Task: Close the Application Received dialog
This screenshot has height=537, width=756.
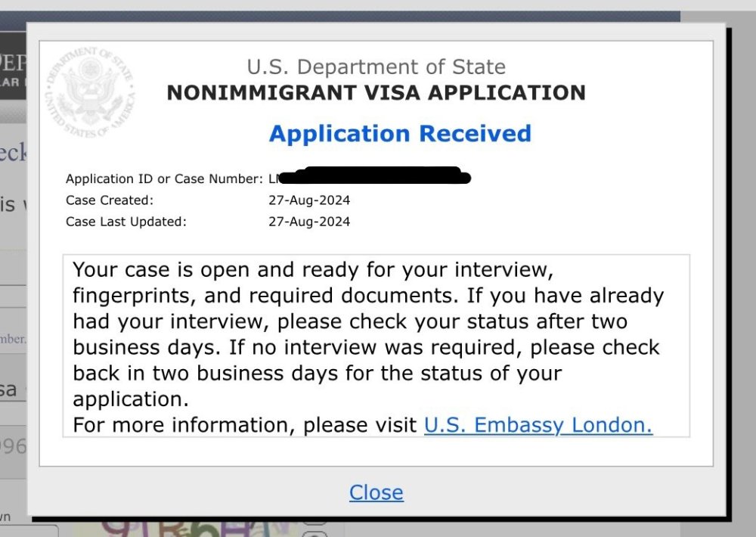Action: click(x=376, y=492)
